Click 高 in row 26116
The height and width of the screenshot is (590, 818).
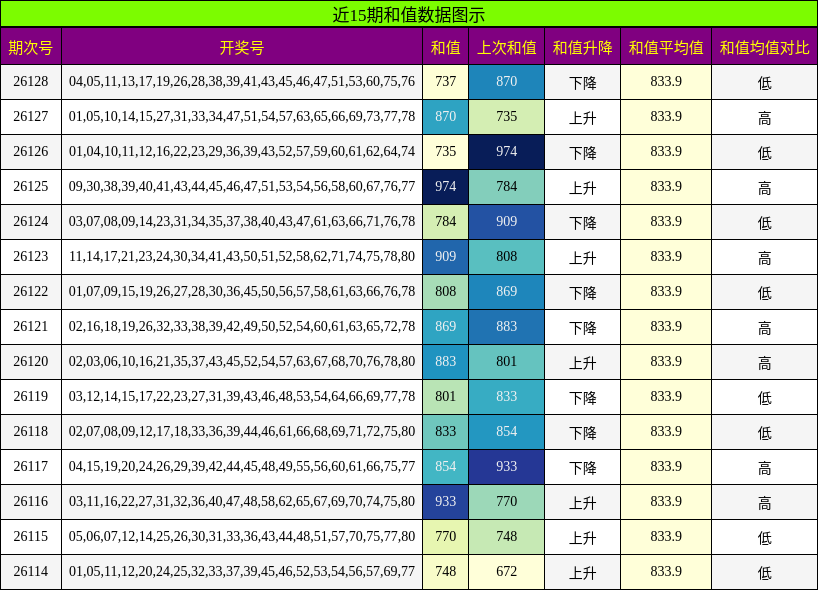click(764, 502)
